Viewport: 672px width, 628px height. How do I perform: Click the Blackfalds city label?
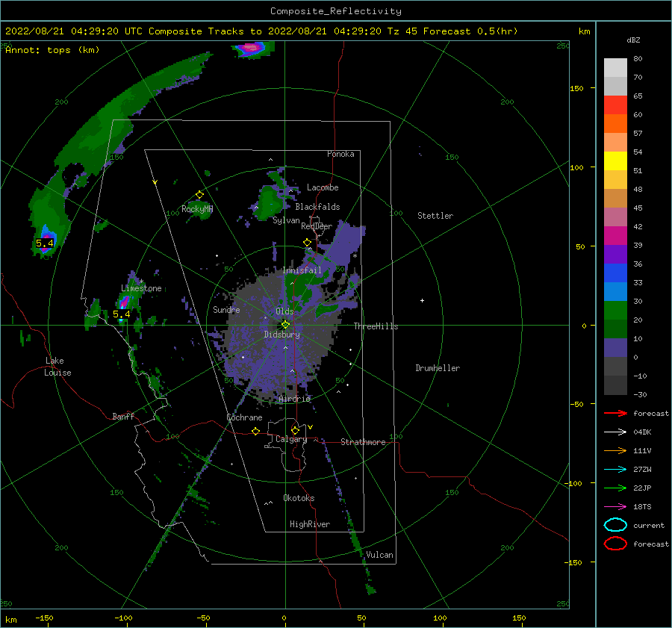pos(317,207)
